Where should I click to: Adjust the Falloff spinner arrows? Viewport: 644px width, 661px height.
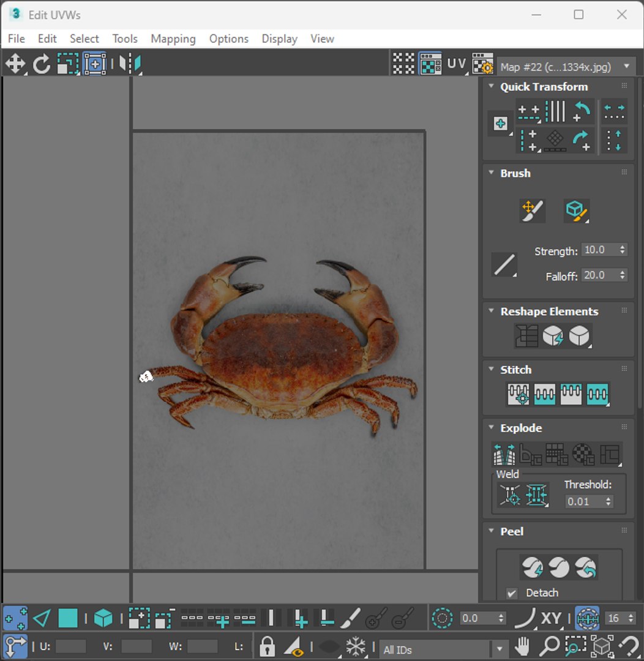[x=623, y=275]
